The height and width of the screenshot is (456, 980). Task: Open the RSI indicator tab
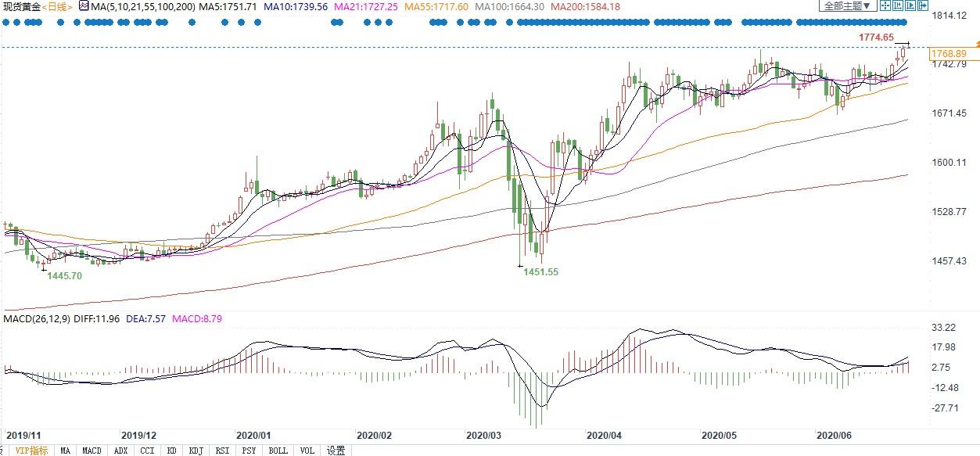coord(222,451)
